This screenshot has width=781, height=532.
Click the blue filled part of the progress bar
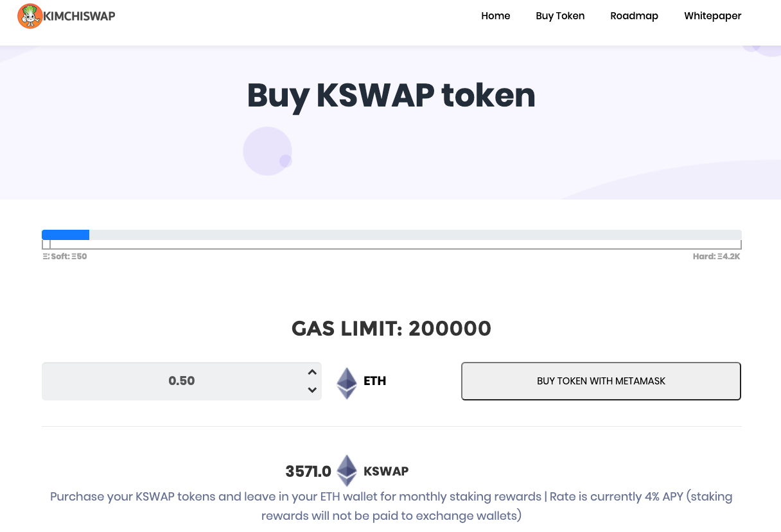(x=66, y=235)
